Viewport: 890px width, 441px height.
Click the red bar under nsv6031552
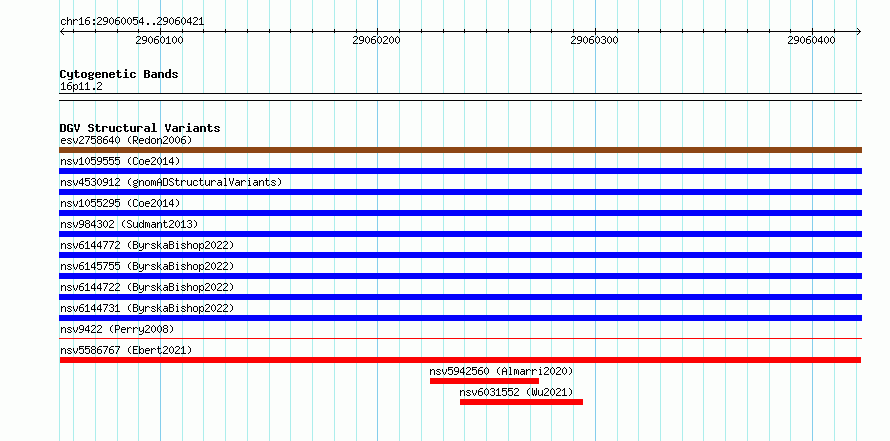[521, 402]
